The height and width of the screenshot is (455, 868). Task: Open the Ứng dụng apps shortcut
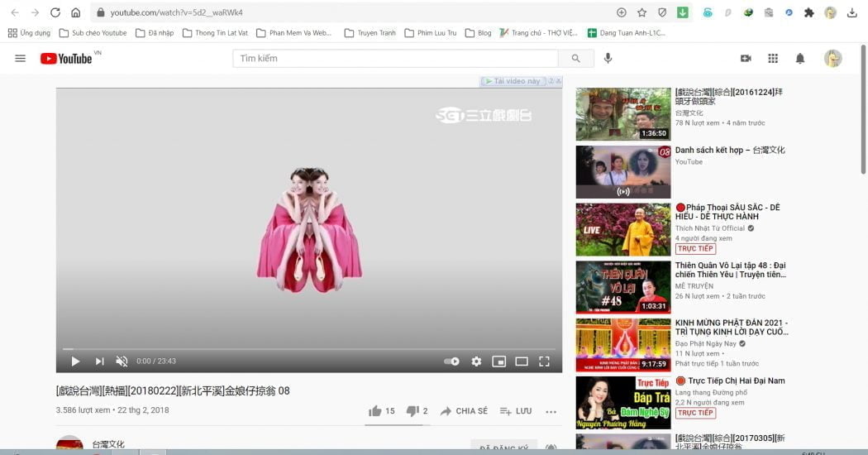(29, 33)
